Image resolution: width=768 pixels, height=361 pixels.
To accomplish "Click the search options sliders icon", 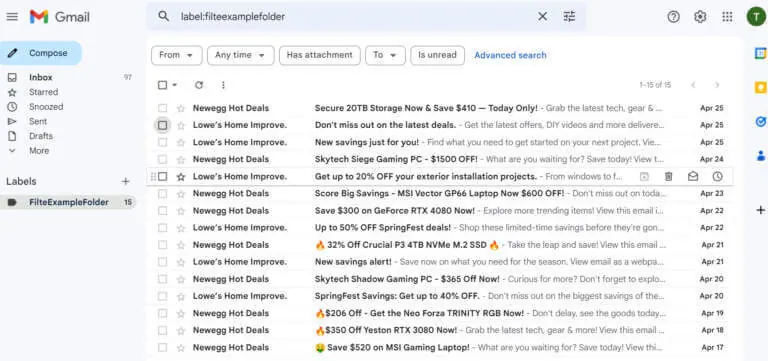I will (569, 17).
